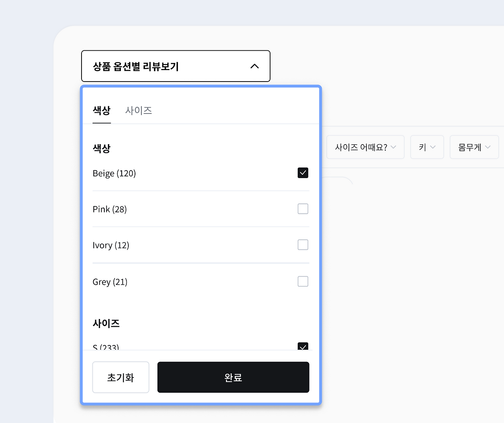Click the upward chevron in the review header

point(255,66)
